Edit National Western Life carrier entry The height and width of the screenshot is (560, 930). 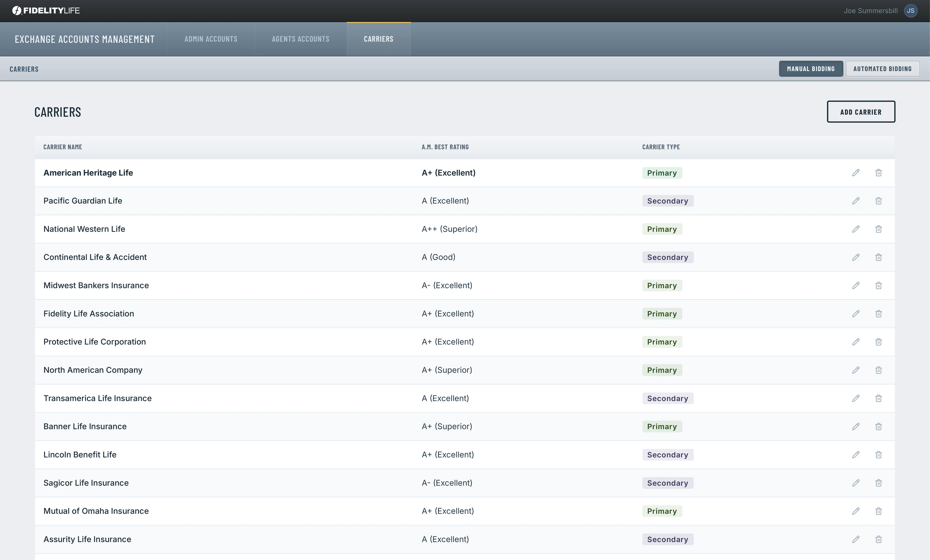(x=856, y=229)
